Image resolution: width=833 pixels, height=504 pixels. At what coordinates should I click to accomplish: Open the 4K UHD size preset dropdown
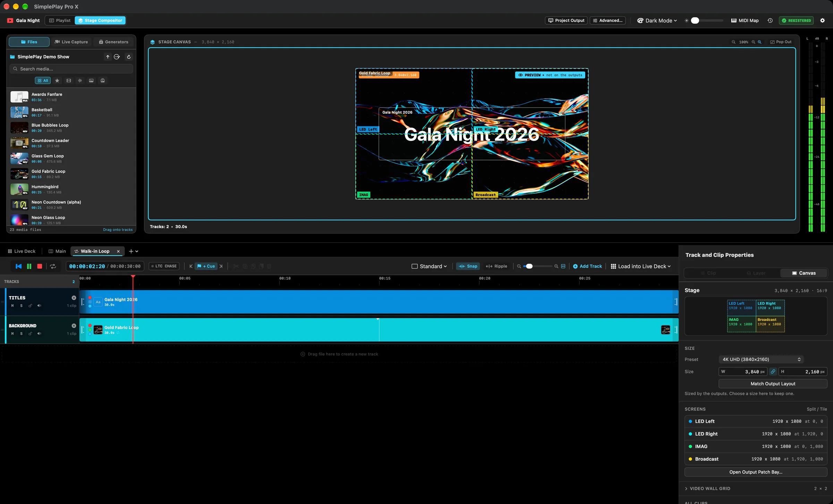[761, 360]
